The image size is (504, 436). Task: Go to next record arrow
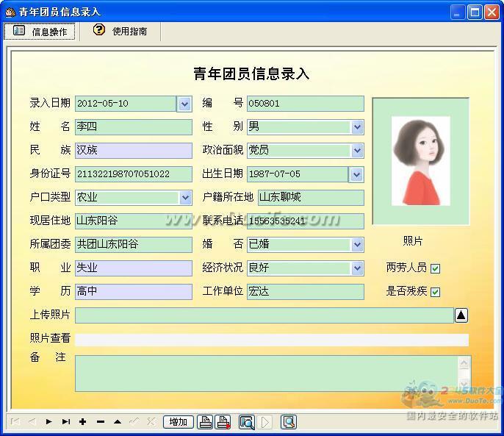[x=48, y=421]
